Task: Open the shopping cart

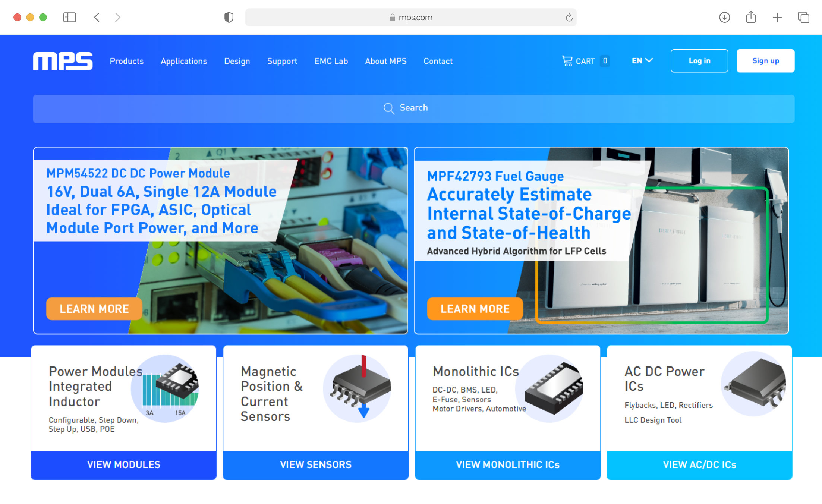Action: 586,61
